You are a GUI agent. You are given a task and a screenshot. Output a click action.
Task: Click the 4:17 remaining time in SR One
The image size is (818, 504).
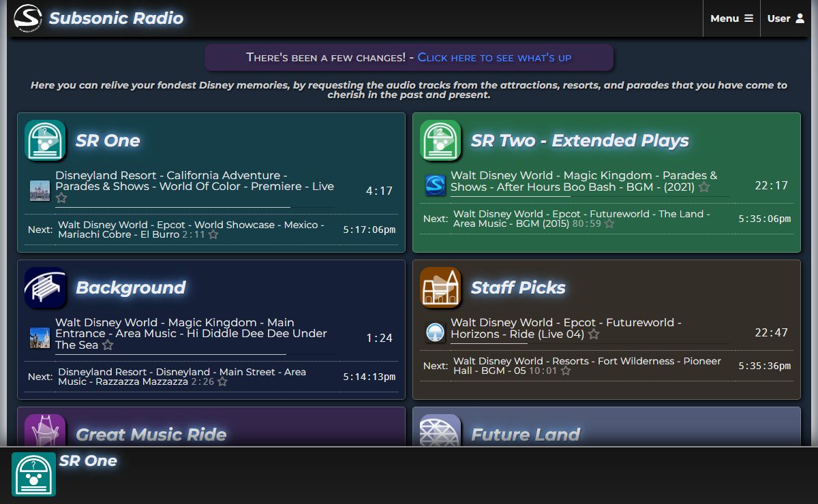pyautogui.click(x=379, y=191)
